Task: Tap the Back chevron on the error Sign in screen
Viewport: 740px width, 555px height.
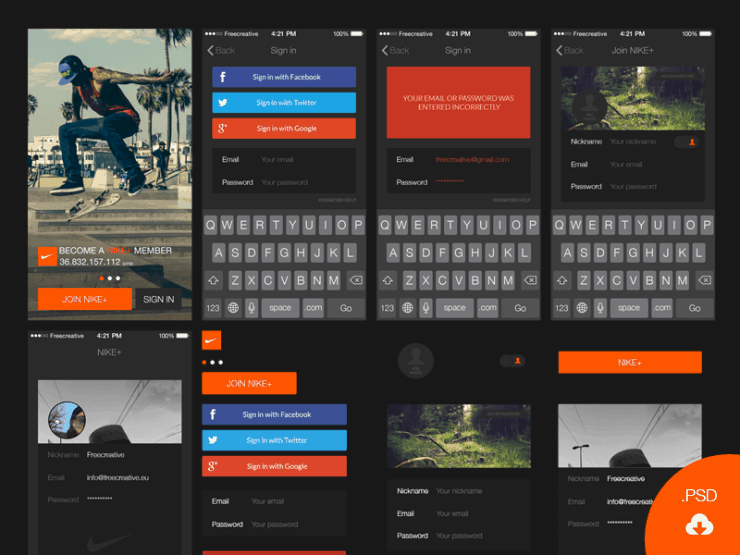Action: click(x=386, y=50)
